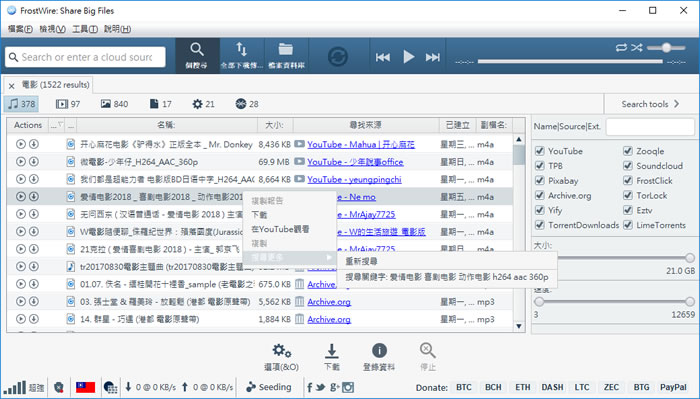700x399 pixels.
Task: Play preview of 开心麻花电影 row
Action: [21, 144]
